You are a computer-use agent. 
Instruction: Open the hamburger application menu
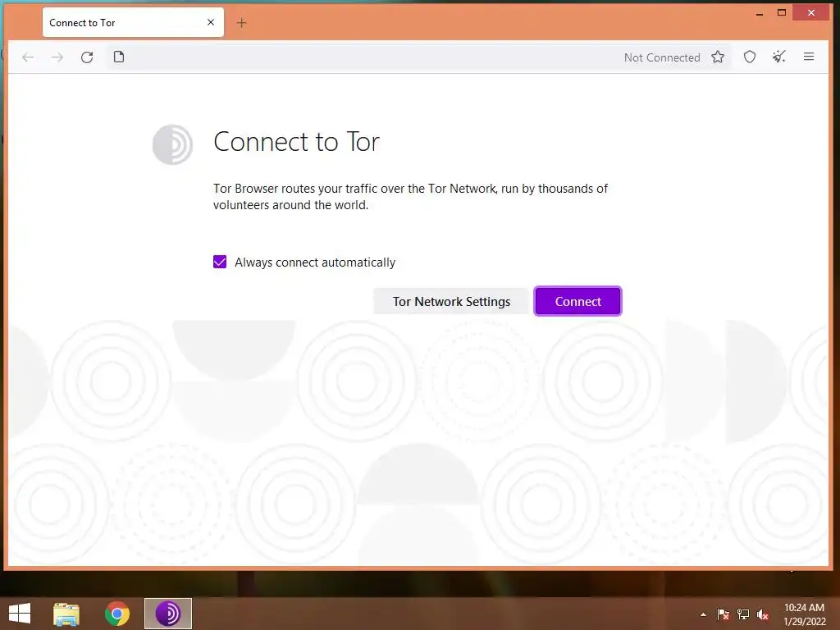coord(809,57)
